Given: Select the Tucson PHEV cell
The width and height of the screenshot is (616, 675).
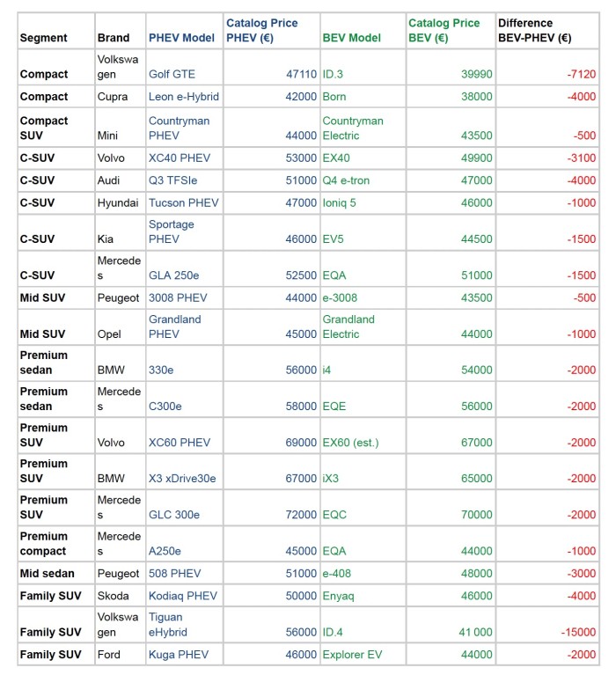Looking at the screenshot, I should (184, 202).
